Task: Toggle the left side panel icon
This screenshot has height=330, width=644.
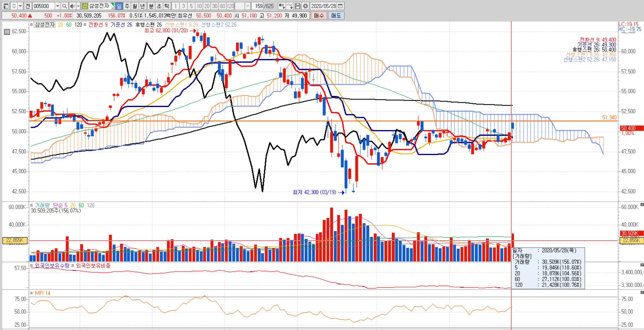Action: click(6, 6)
